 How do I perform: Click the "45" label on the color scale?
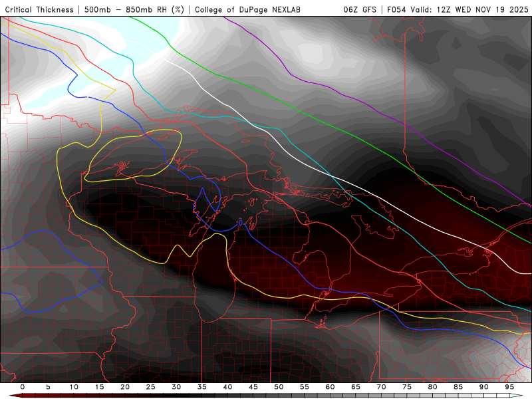[x=253, y=387]
